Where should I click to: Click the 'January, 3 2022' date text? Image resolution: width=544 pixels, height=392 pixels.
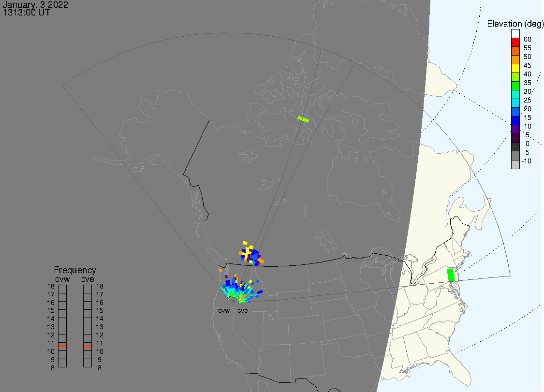(x=35, y=4)
